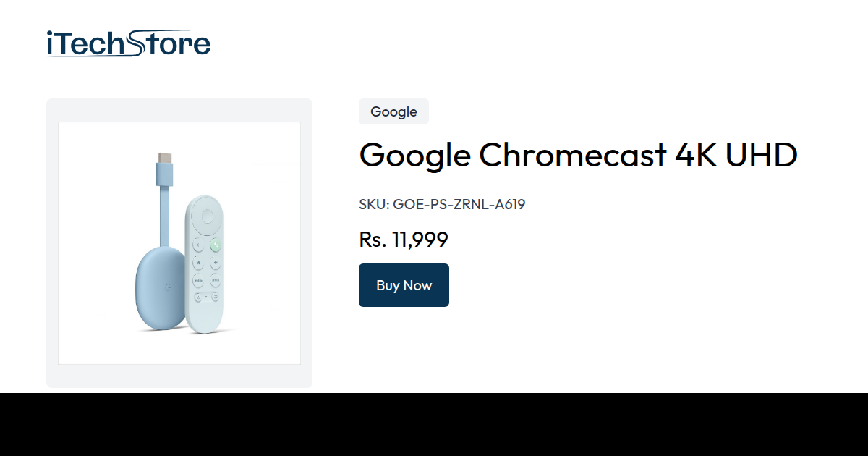Viewport: 868px width, 456px height.
Task: Click the SKU GOE-PS-ZRNL-A619 text
Action: pyautogui.click(x=442, y=204)
